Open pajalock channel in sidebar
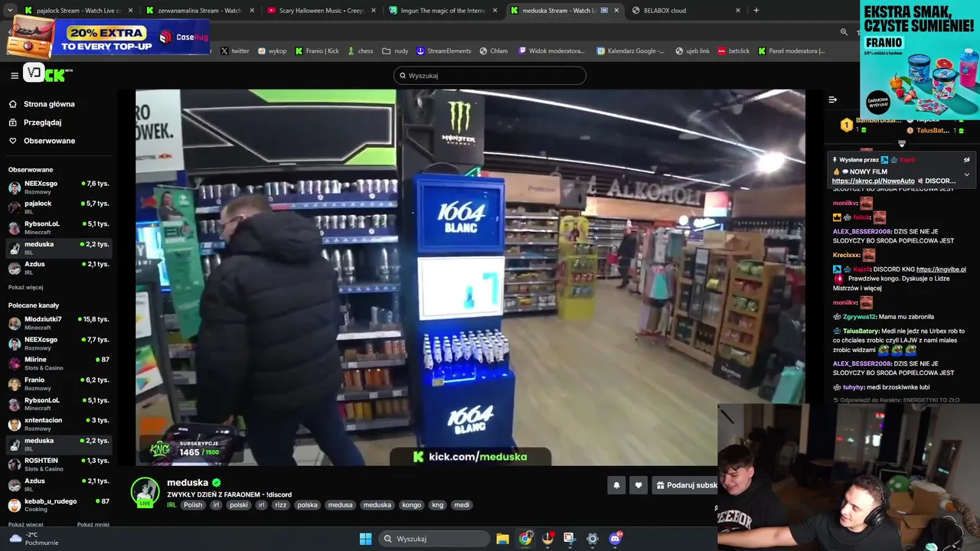The height and width of the screenshot is (551, 980). click(x=59, y=207)
